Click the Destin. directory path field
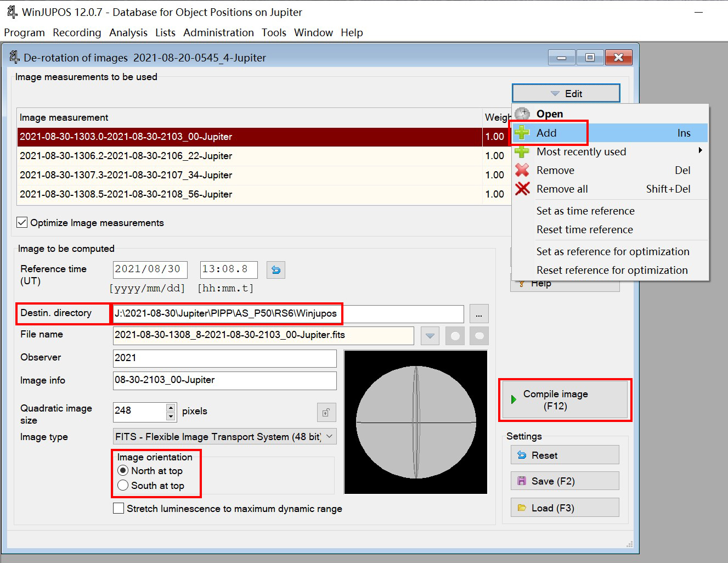Screen dimensions: 728x563 [x=288, y=314]
